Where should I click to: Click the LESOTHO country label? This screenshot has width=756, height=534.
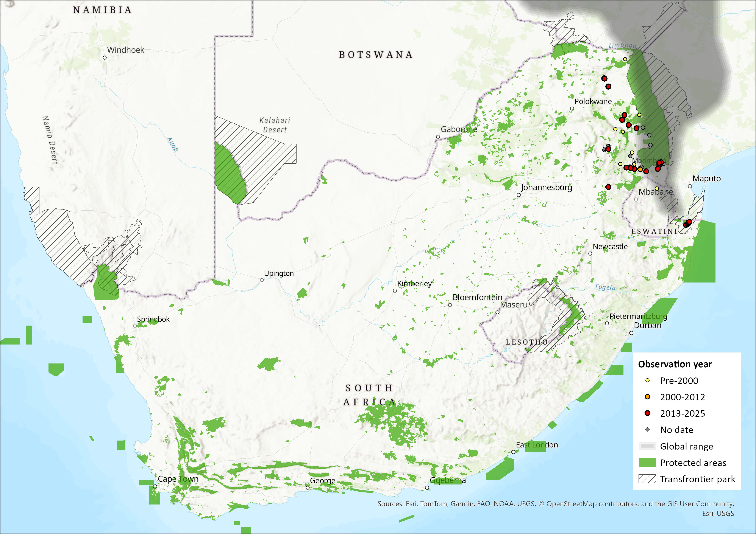coord(526,342)
